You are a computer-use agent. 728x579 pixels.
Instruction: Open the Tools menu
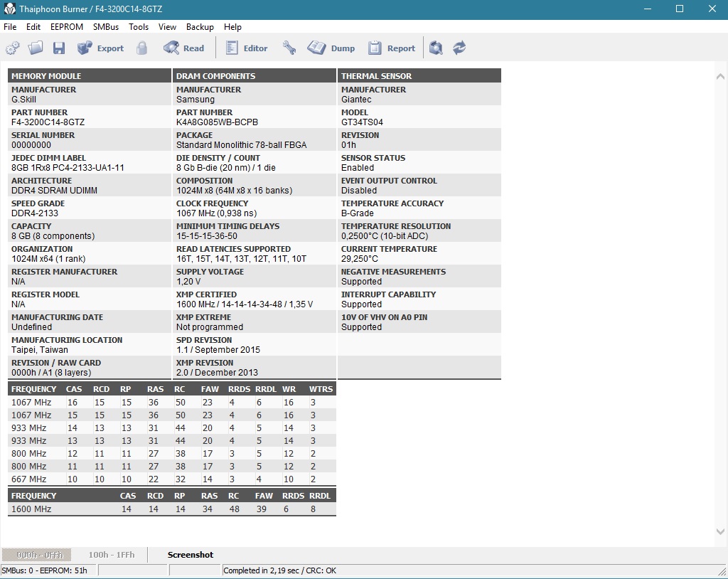[139, 27]
